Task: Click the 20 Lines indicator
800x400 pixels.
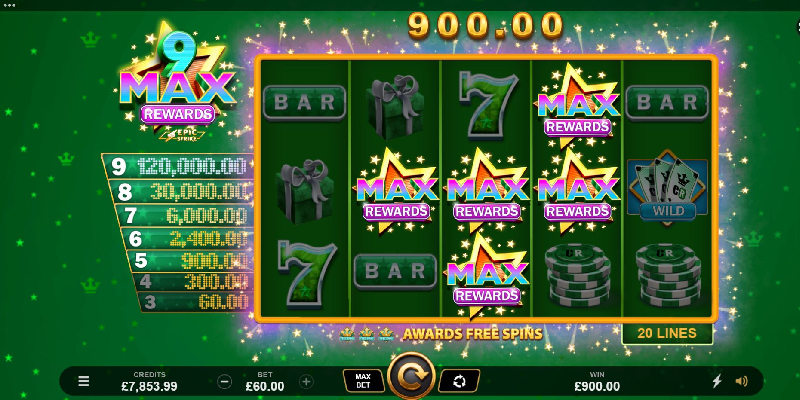Action: click(x=667, y=333)
